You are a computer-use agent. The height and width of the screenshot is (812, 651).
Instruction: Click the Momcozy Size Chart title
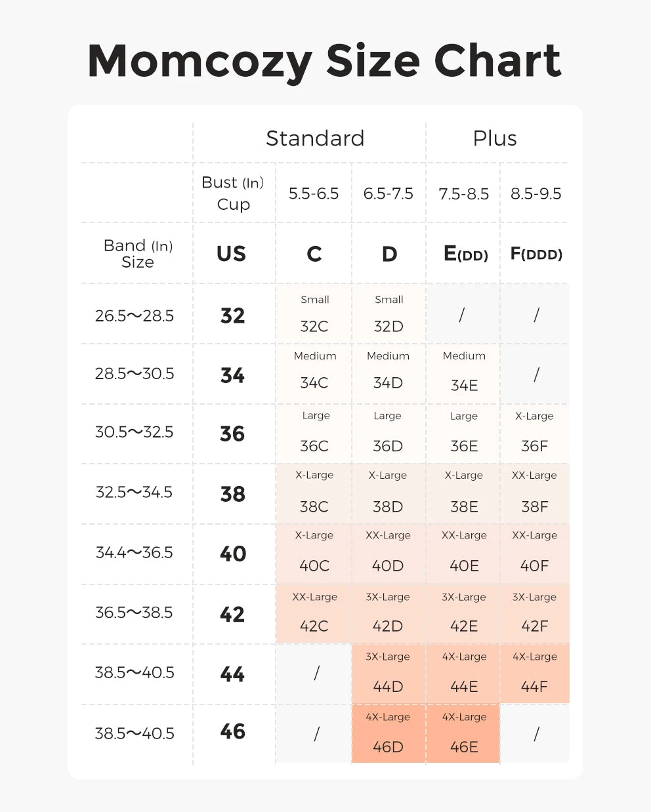(x=325, y=61)
